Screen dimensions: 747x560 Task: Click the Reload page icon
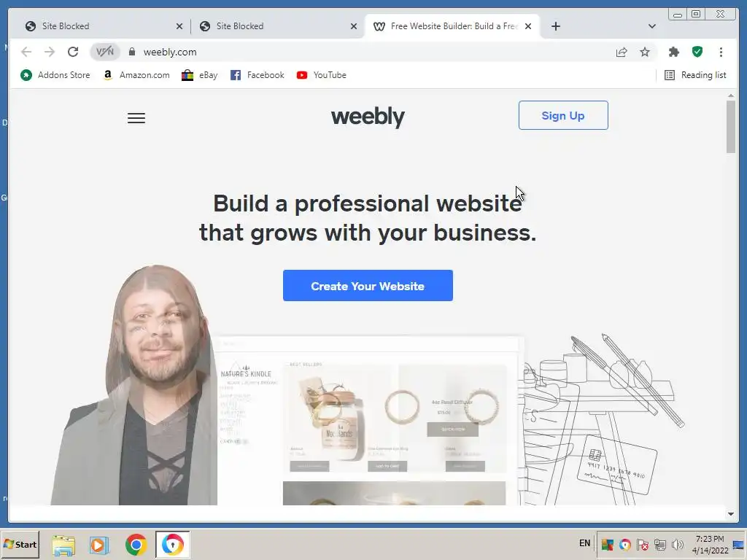73,52
